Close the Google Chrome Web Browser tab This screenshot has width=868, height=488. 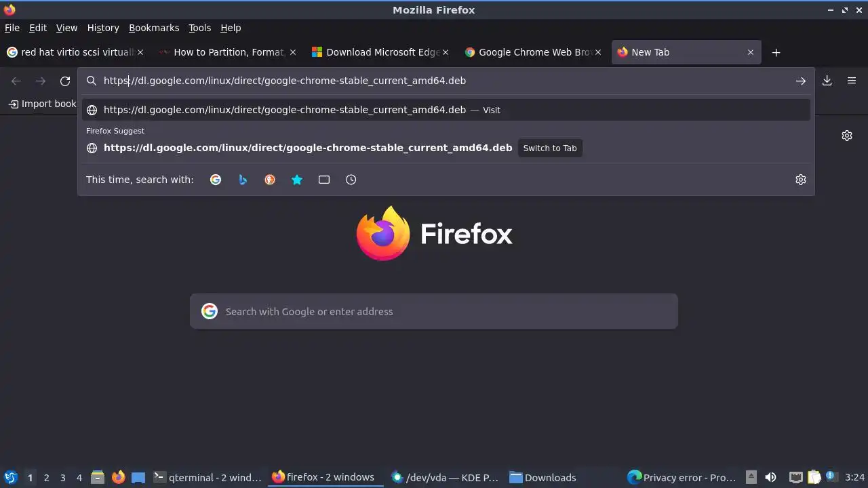[598, 52]
